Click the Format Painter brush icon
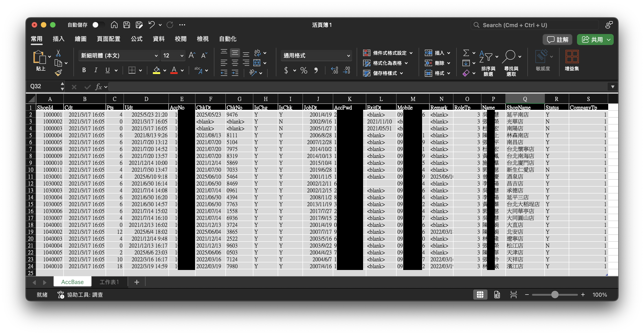Screen dimensions: 644x335 [58, 73]
